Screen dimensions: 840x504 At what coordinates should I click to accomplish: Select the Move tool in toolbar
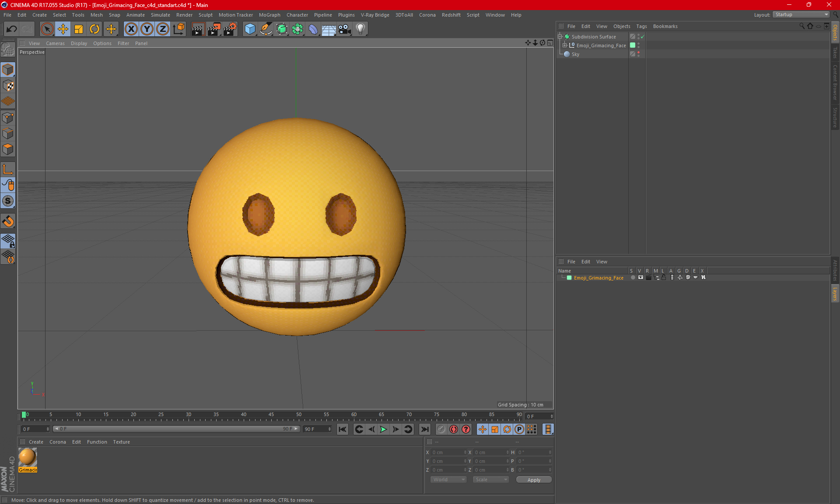pyautogui.click(x=63, y=29)
